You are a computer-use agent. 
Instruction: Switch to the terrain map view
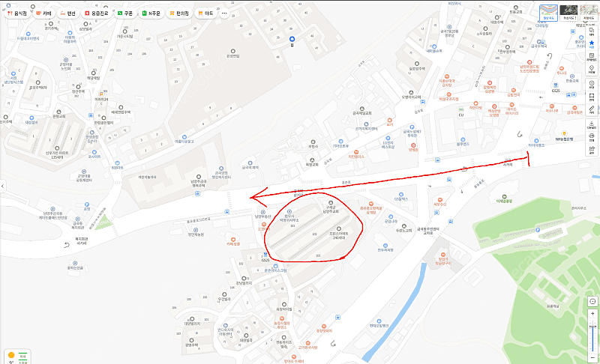pos(589,13)
